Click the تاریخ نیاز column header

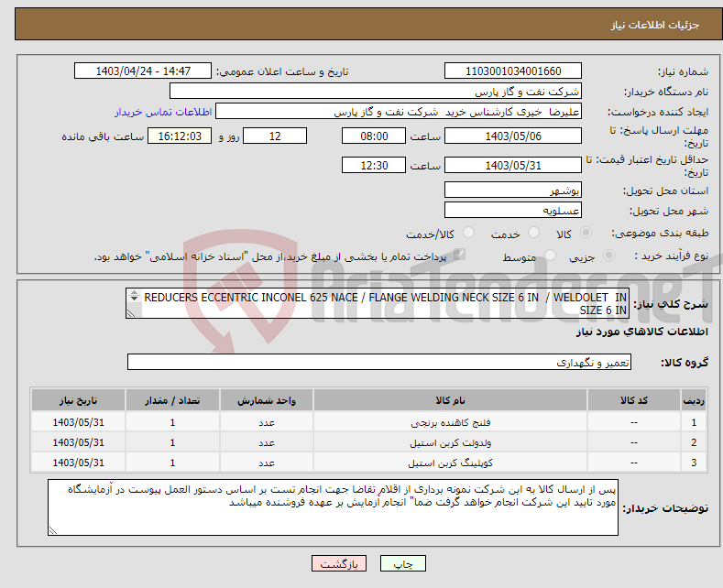point(79,400)
